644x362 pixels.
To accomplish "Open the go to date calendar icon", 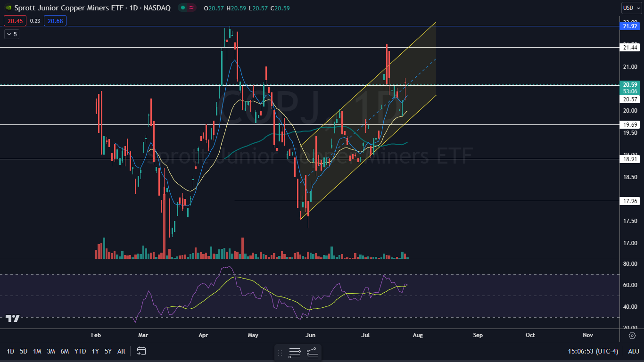I will pos(141,351).
